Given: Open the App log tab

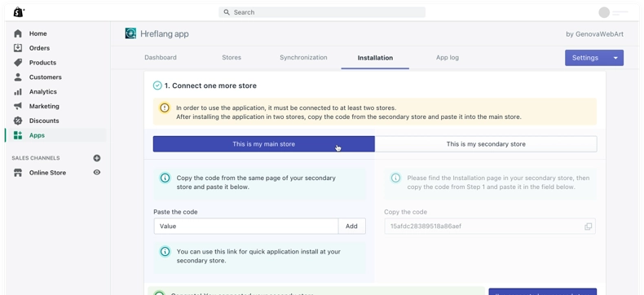Looking at the screenshot, I should [x=448, y=57].
